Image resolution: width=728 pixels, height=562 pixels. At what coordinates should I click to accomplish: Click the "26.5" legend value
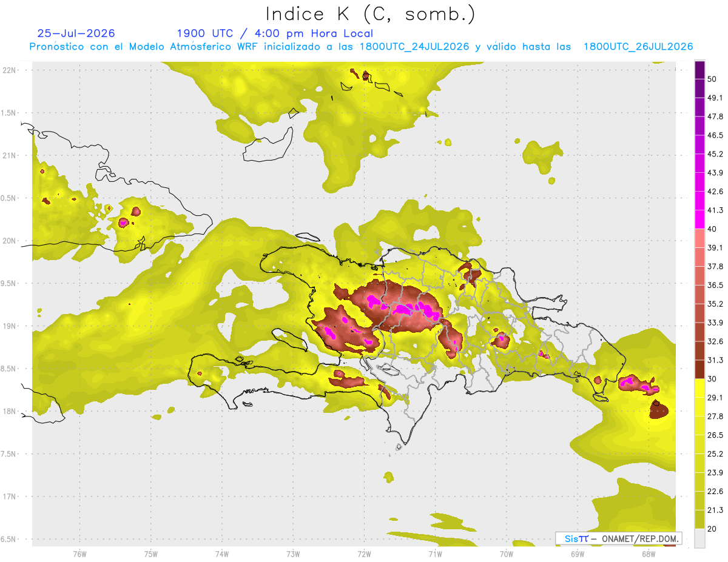pos(715,435)
